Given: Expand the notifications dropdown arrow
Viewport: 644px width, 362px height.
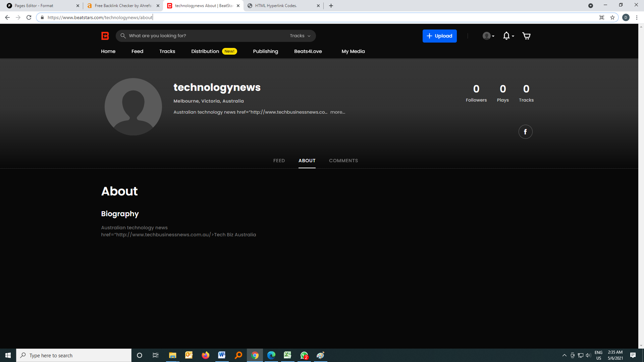Looking at the screenshot, I should click(513, 36).
